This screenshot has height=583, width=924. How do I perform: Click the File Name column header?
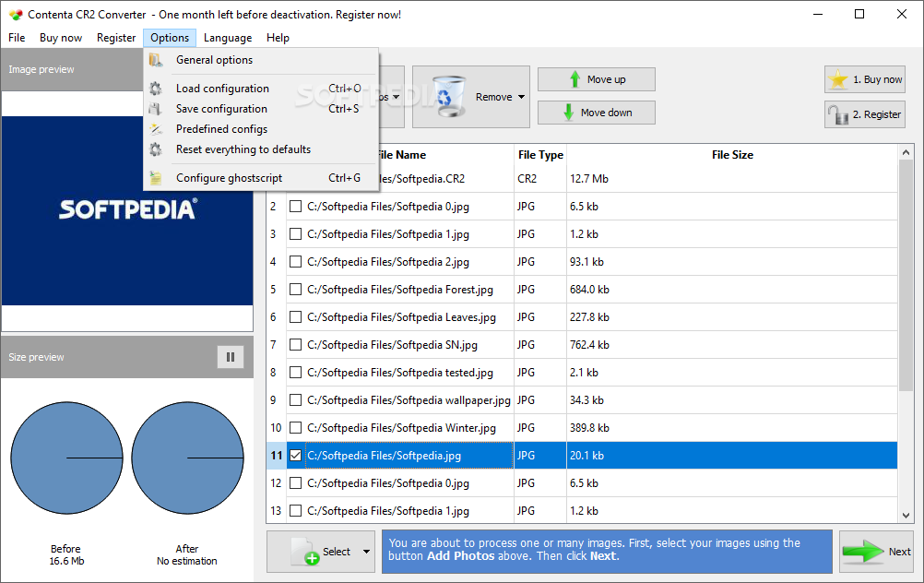[x=401, y=155]
